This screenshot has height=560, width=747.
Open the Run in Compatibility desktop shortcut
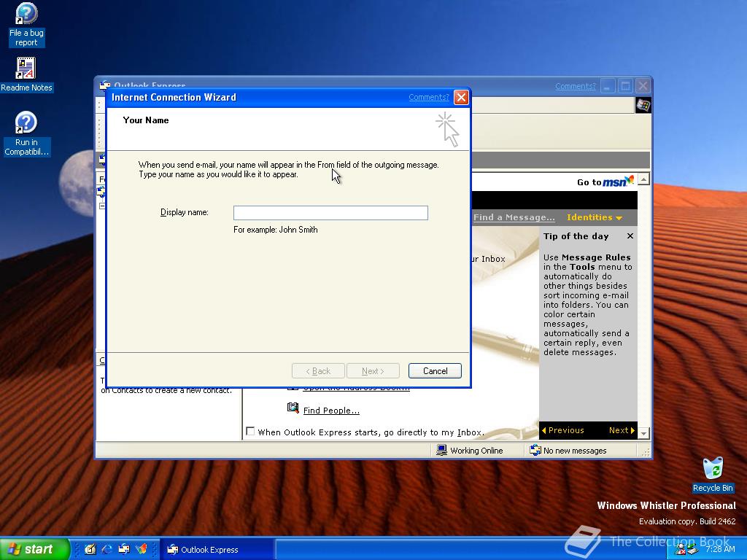[26, 134]
